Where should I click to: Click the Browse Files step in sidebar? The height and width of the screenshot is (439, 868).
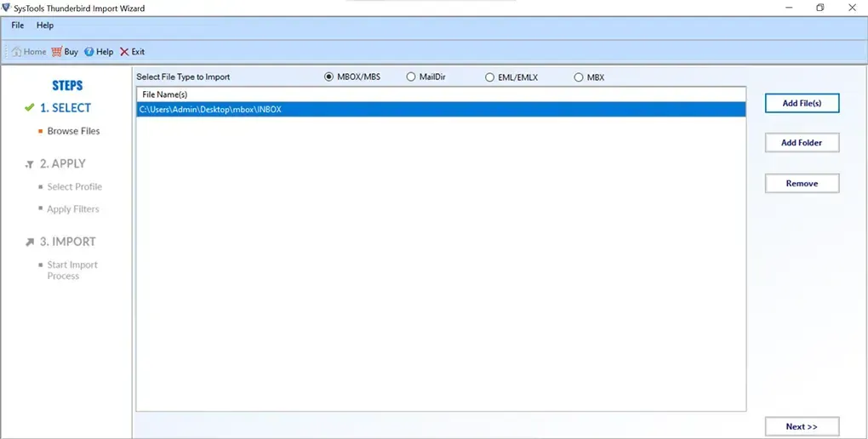click(x=73, y=131)
